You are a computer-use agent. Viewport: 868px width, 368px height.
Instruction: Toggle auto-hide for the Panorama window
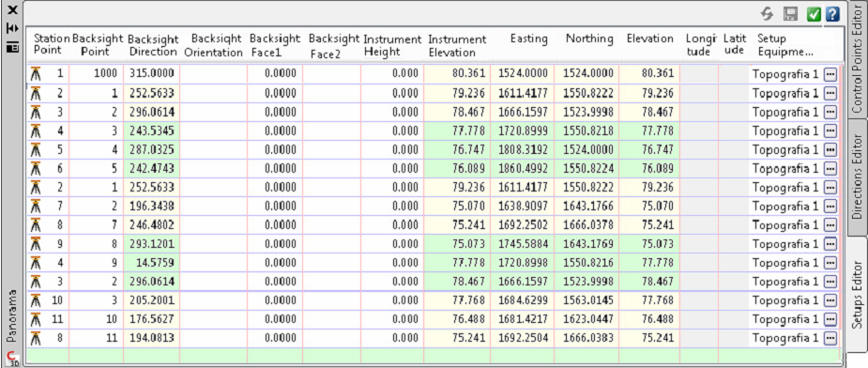[x=12, y=28]
